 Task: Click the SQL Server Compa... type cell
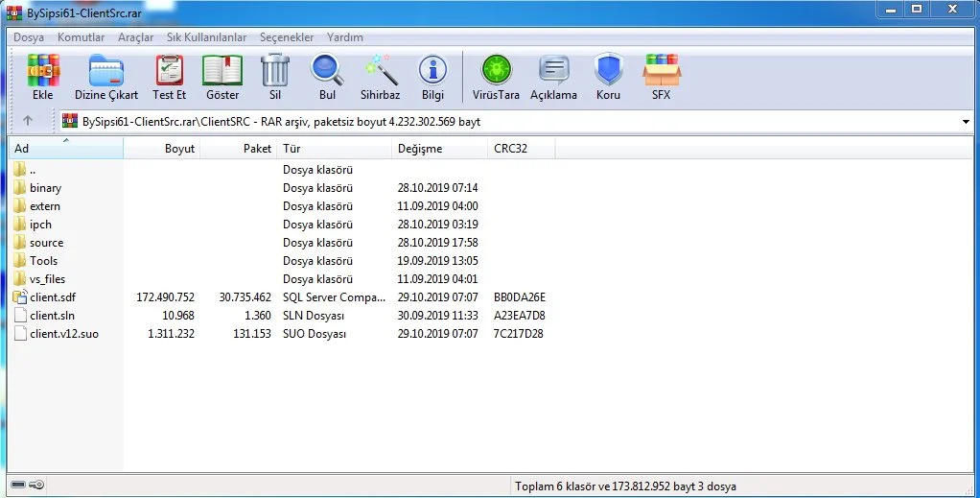[334, 297]
